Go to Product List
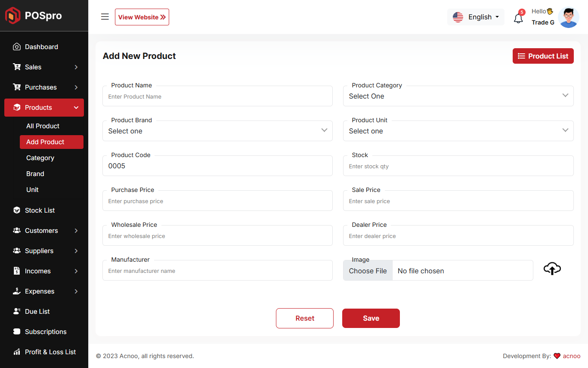Screen dimensions: 588x368 [x=543, y=56]
